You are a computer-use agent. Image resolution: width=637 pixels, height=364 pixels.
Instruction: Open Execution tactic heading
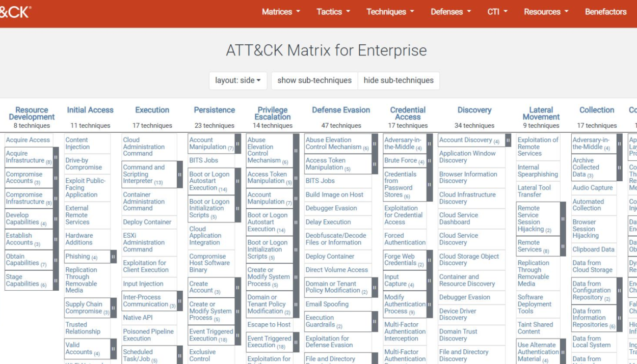pos(152,110)
